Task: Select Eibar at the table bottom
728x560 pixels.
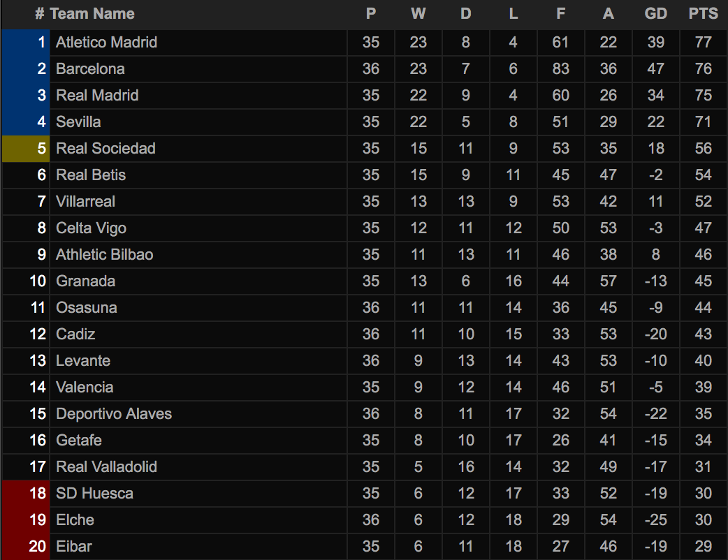Action: click(73, 547)
